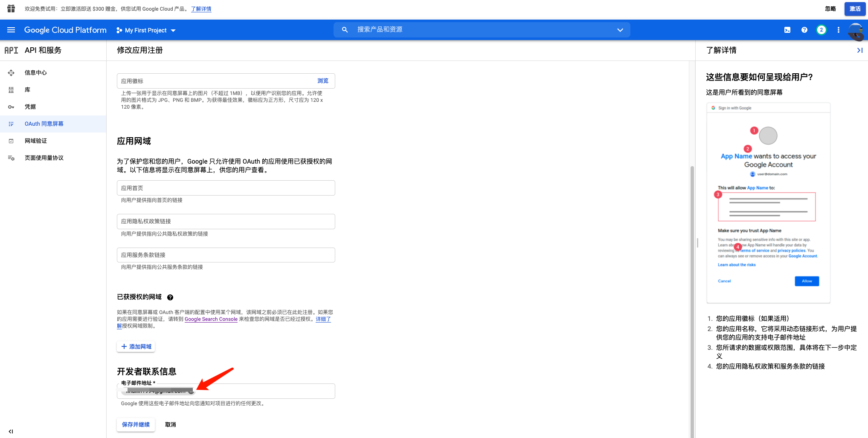
Task: Expand the search bar dropdown arrow
Action: [620, 30]
